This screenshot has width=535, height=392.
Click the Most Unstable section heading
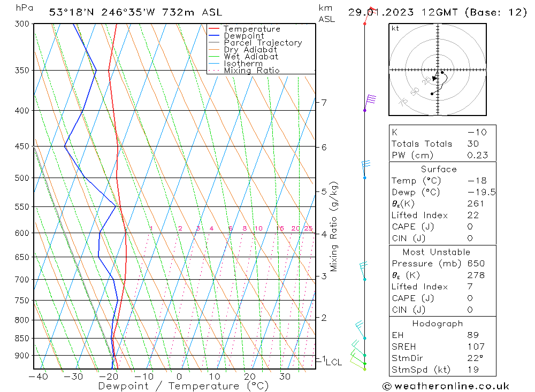click(437, 252)
